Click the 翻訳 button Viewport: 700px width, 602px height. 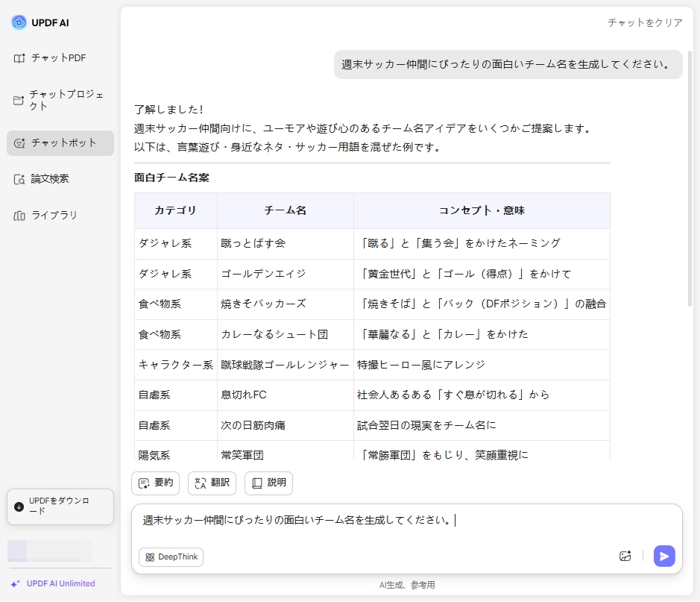[212, 483]
